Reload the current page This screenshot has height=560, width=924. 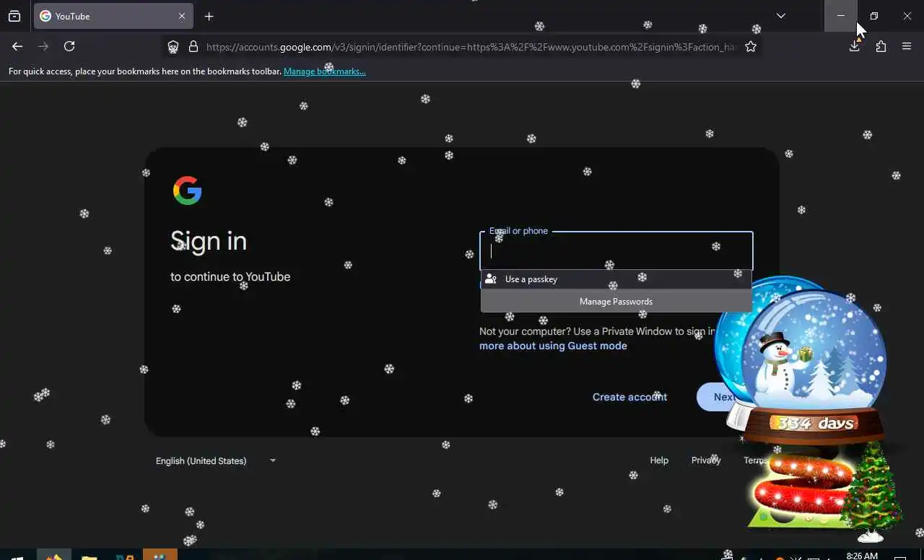(x=69, y=46)
